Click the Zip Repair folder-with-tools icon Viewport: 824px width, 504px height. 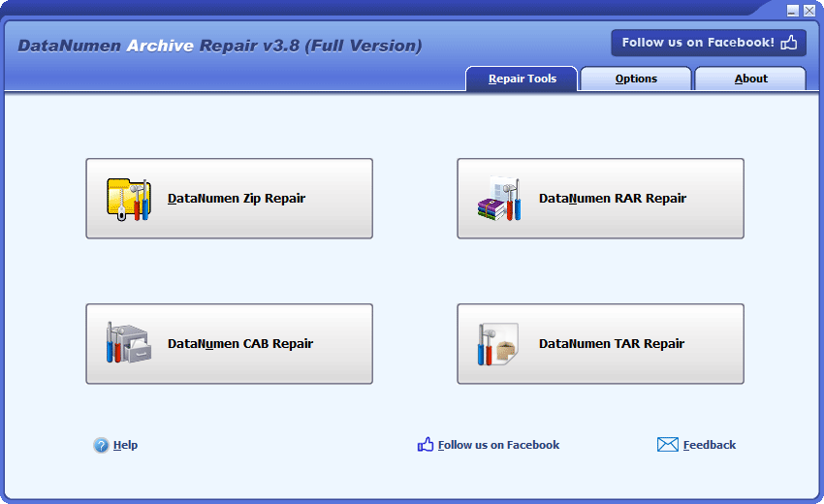click(x=128, y=199)
